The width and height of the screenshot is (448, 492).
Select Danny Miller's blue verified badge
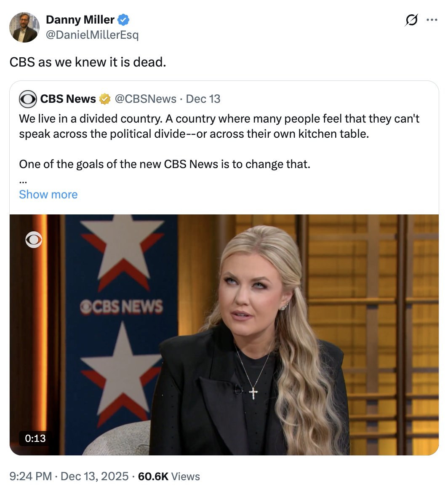(123, 19)
